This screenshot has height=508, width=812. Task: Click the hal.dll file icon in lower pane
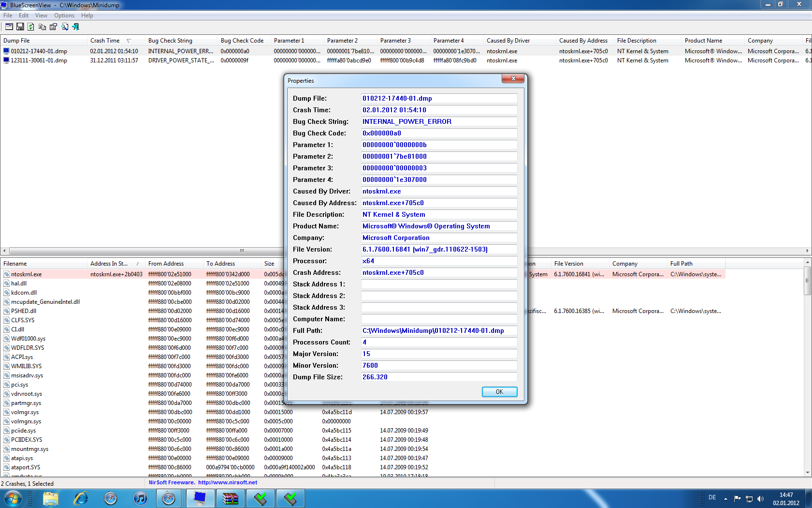coord(7,284)
